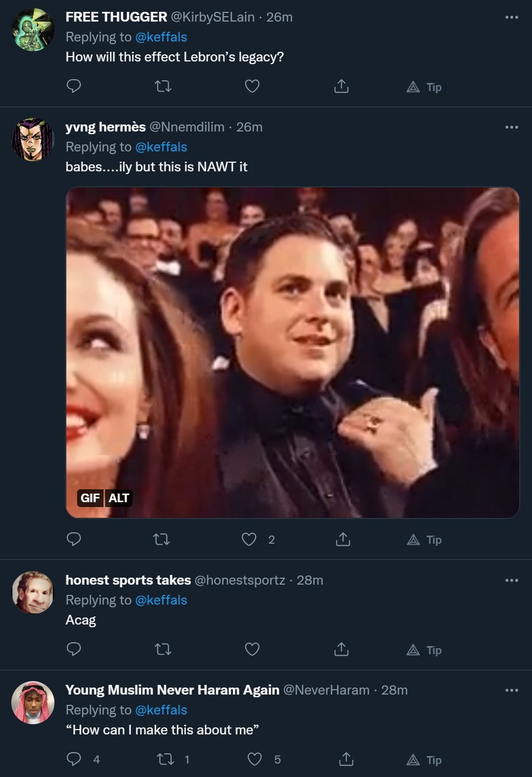Reply to FREE THUGGER's tweet
Screen dimensions: 532x777
[74, 86]
